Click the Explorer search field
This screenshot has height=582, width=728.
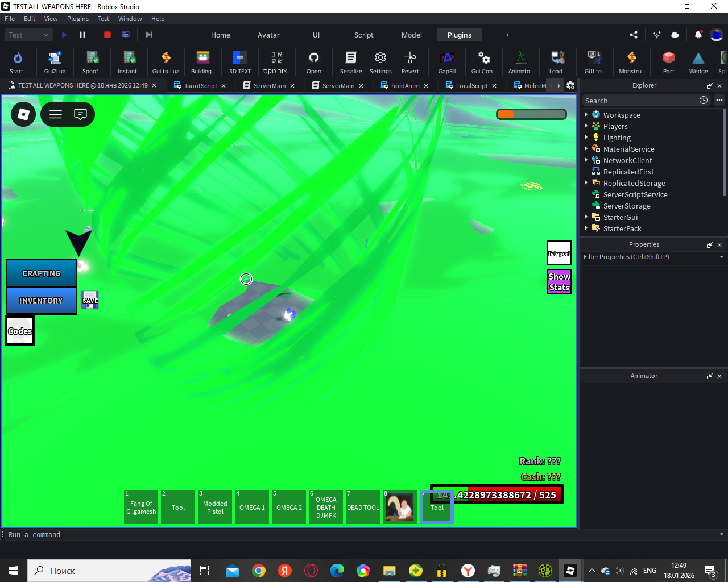tap(640, 101)
